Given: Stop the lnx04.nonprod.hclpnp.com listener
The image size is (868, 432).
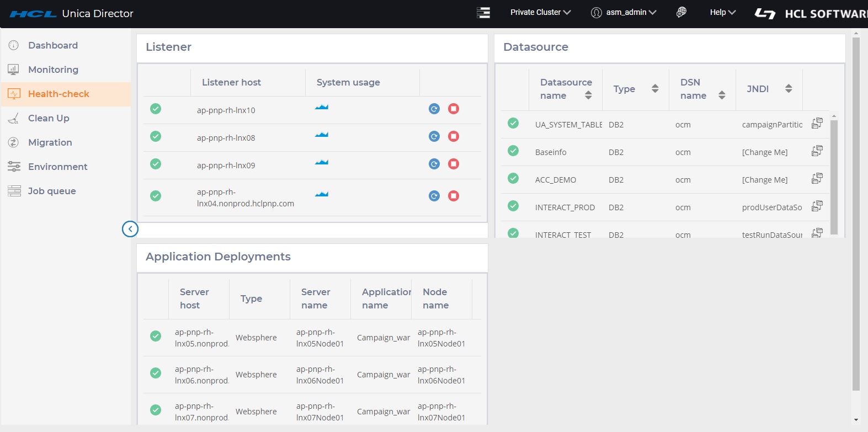Looking at the screenshot, I should 454,196.
